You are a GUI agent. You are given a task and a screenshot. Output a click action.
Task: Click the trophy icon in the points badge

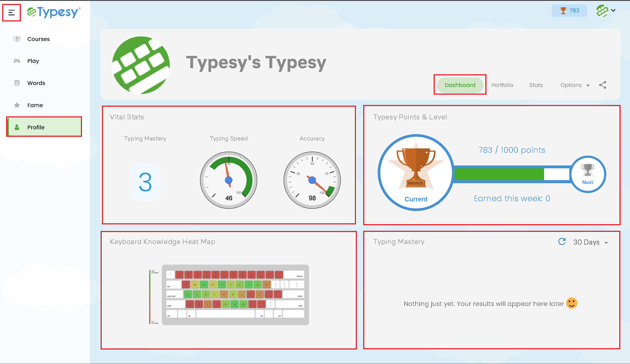pos(563,11)
